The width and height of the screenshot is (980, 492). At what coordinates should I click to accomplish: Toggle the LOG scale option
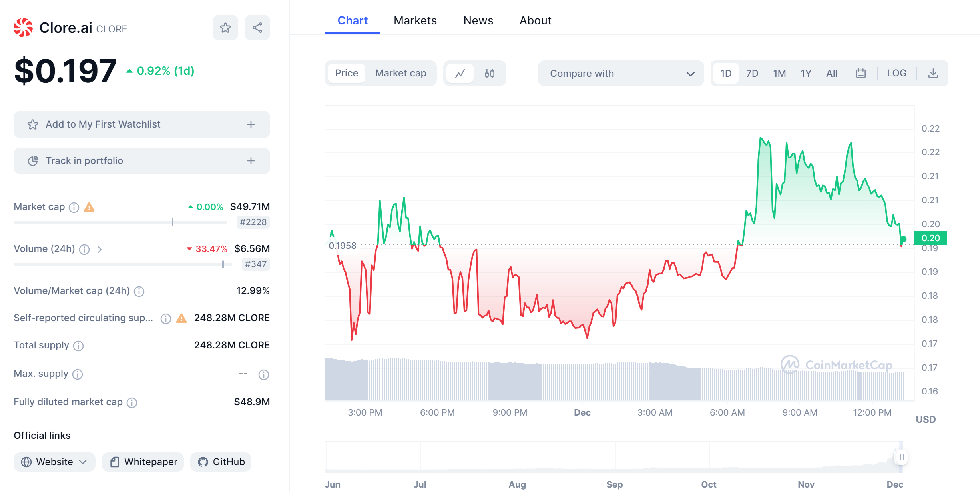pos(896,73)
